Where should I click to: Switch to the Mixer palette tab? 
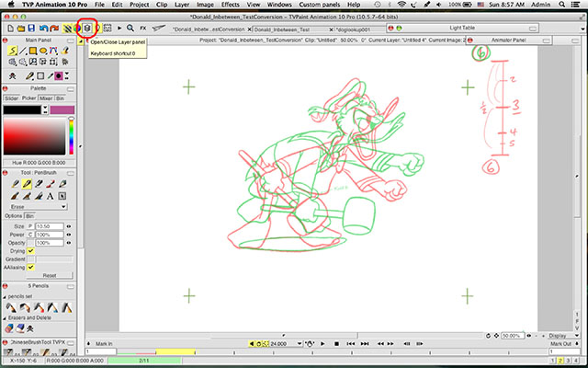click(x=46, y=98)
